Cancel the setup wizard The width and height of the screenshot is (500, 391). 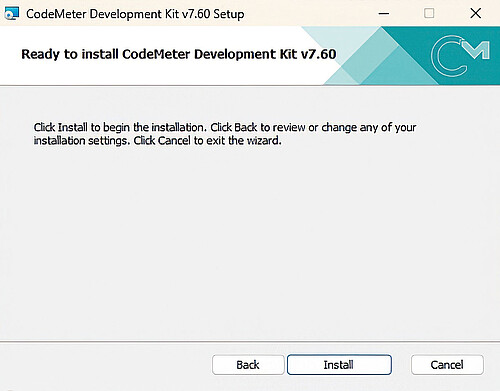click(447, 365)
